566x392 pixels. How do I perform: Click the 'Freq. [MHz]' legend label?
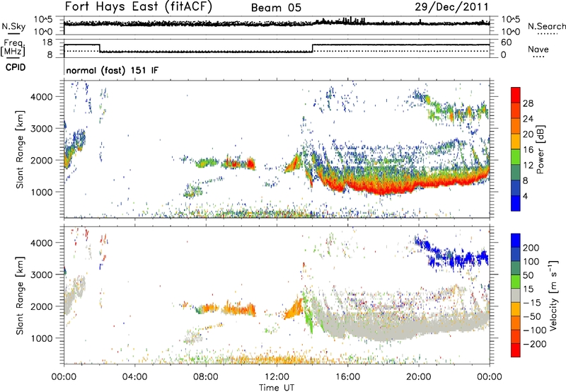coord(13,48)
